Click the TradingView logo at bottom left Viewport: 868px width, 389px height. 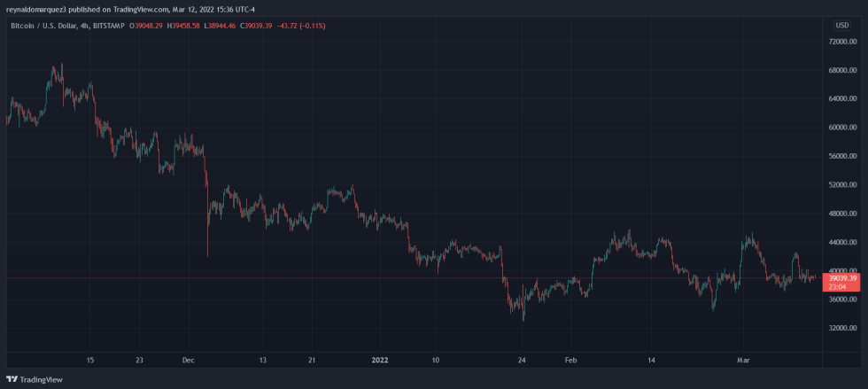tap(34, 379)
